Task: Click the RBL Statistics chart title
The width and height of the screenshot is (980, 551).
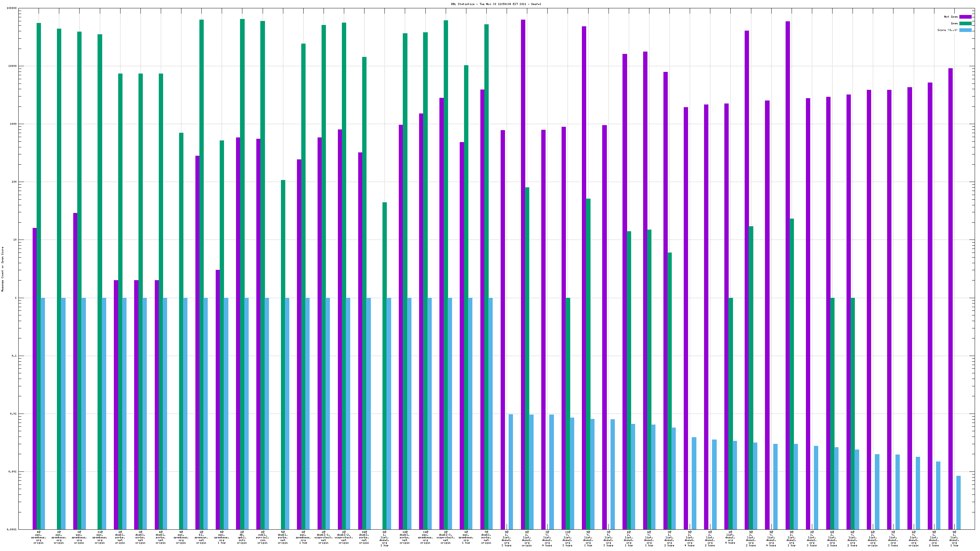Action: (496, 4)
